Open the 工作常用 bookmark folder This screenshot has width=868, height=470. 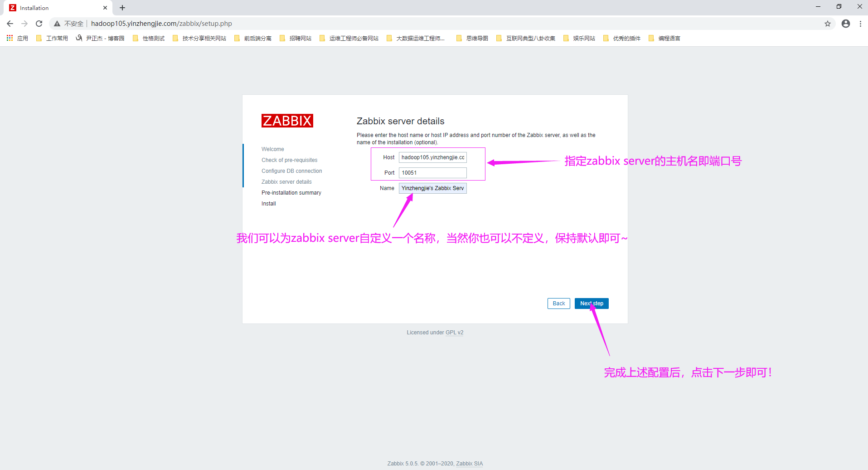tap(52, 38)
